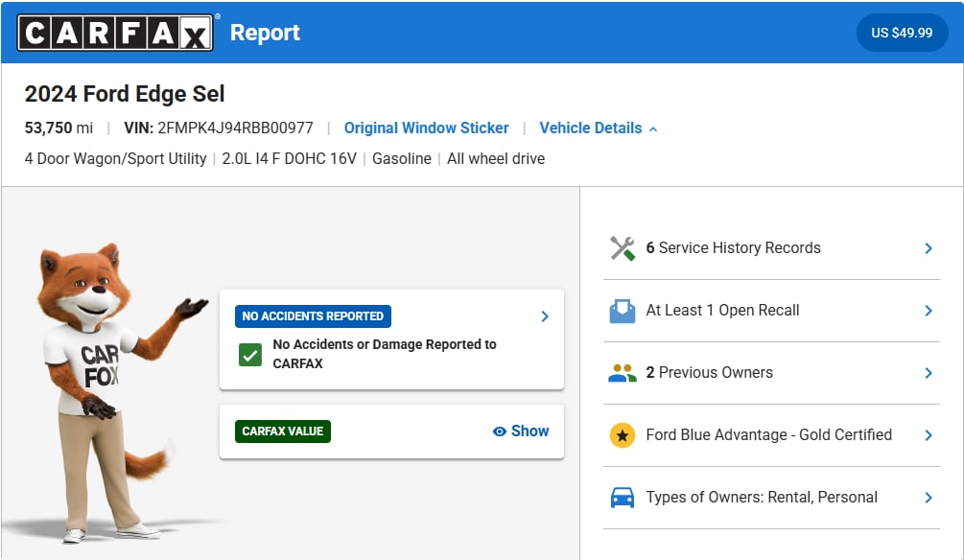Click the 4 Door Wagon/Sport Utility text
The image size is (964, 560).
tap(115, 158)
